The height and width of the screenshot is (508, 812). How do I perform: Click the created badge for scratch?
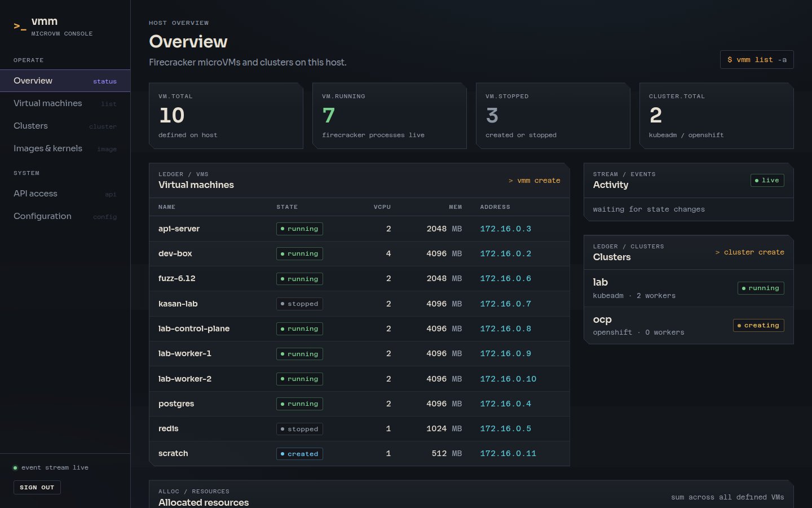299,454
